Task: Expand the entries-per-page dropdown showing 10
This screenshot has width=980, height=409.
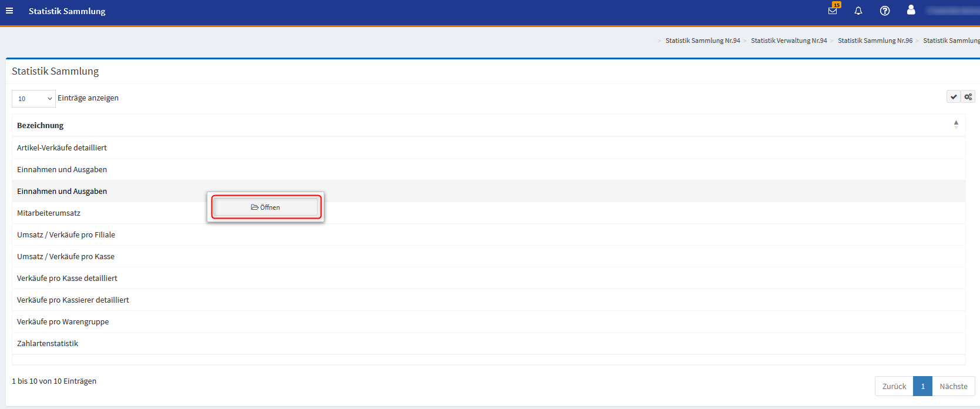Action: point(33,99)
